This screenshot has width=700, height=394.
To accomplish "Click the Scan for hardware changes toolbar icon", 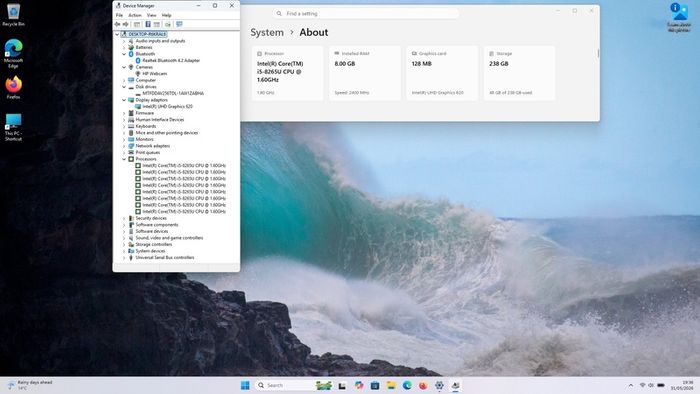I will [179, 25].
